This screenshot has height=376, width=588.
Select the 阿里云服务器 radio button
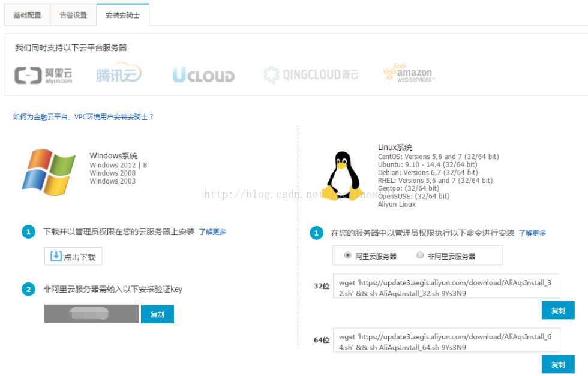coord(348,255)
